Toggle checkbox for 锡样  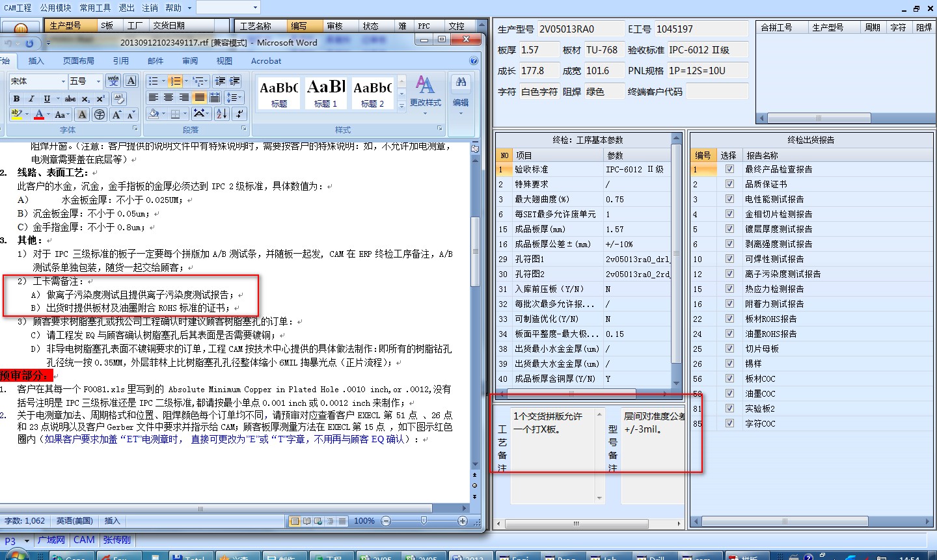click(x=729, y=364)
